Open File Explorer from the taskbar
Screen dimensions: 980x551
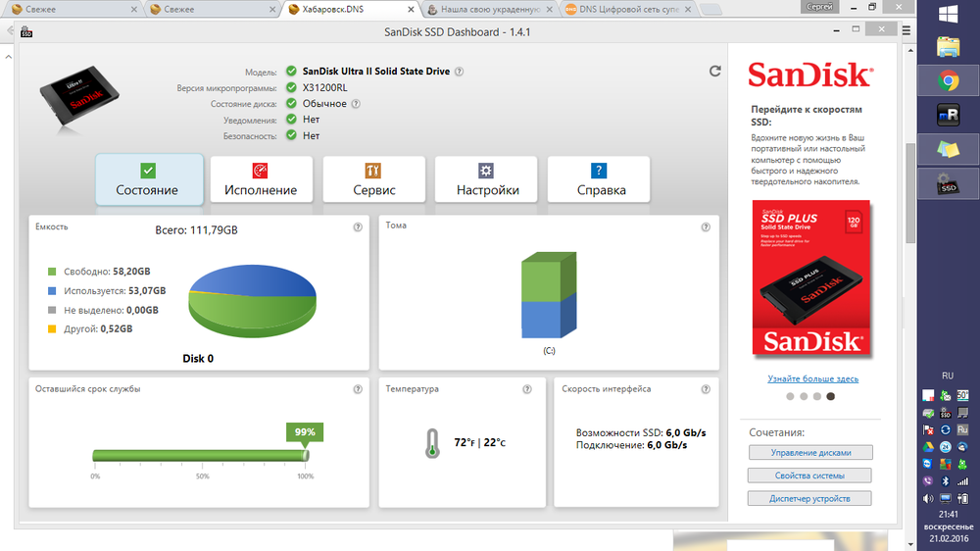click(948, 47)
